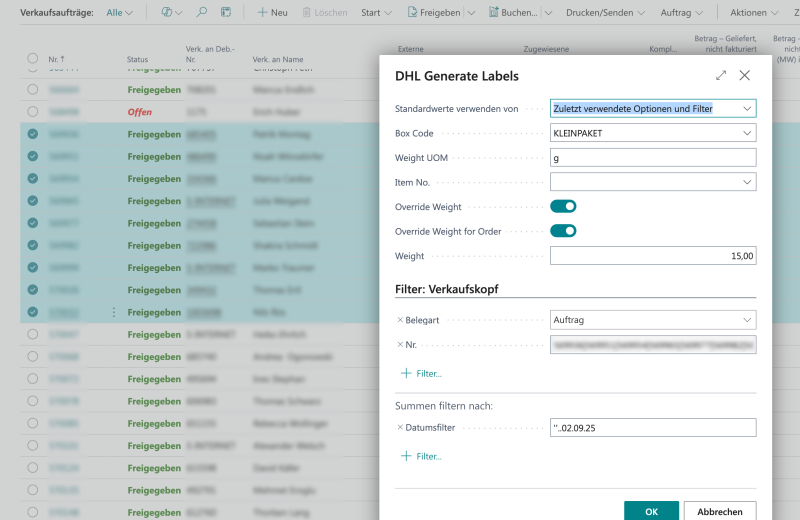Click the Zugewiesene column header
800x520 pixels.
[x=546, y=49]
